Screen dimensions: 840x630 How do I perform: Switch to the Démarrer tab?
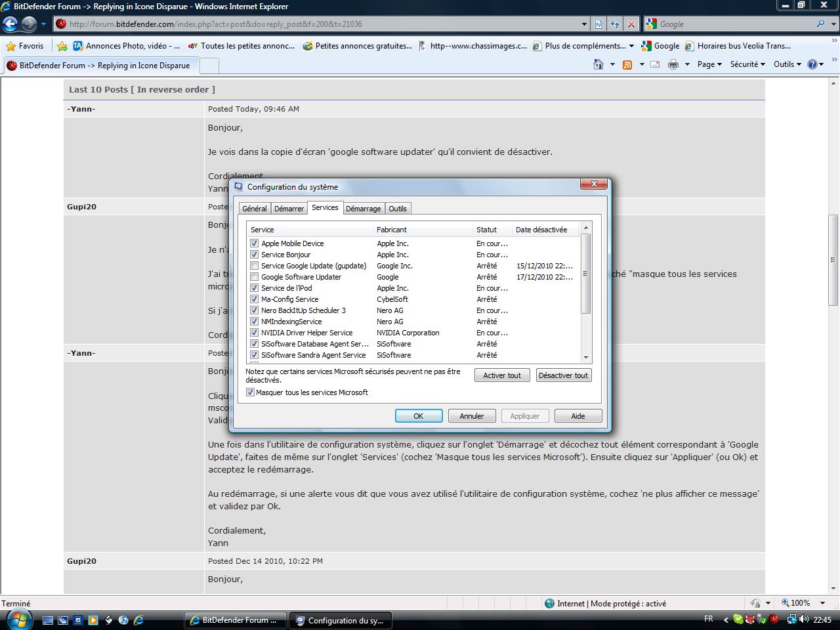(289, 209)
